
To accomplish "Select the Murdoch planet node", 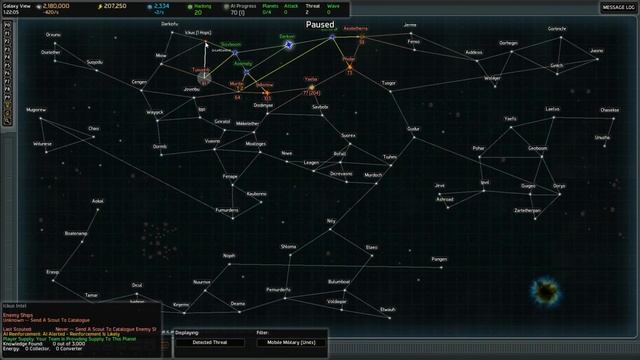I will pyautogui.click(x=376, y=183).
